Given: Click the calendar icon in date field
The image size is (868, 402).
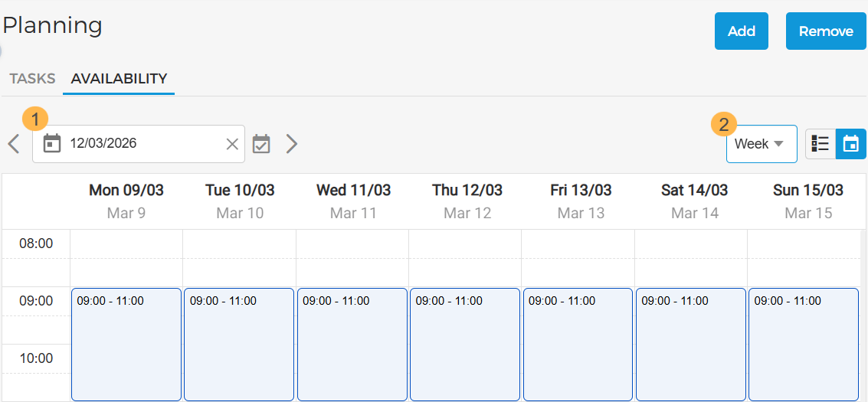Looking at the screenshot, I should pyautogui.click(x=52, y=144).
